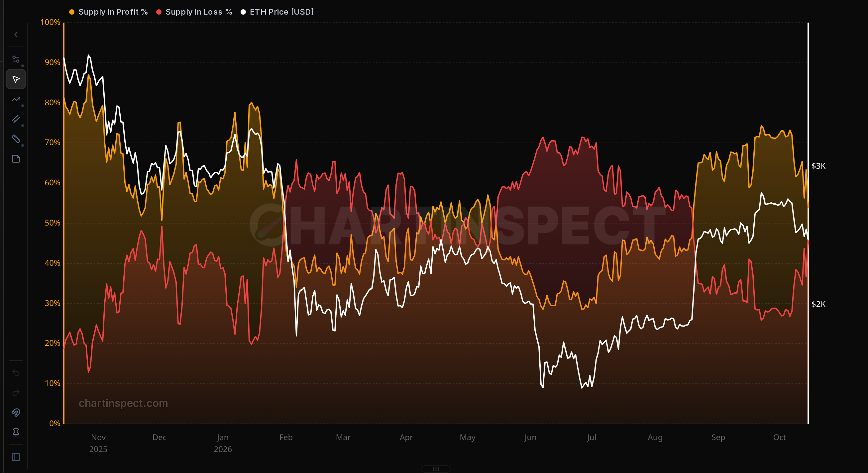This screenshot has height=473, width=868.
Task: Click the Nov 2025 date axis label
Action: 98,443
